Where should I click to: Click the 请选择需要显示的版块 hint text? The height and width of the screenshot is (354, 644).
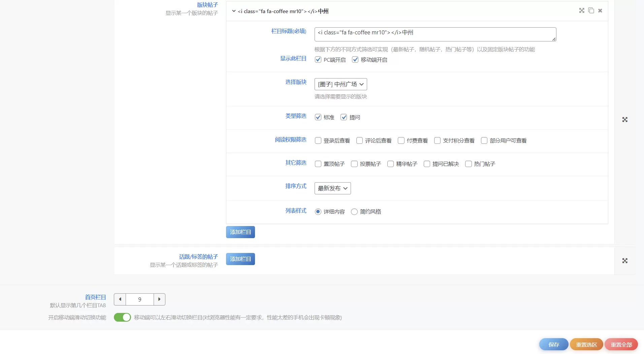341,96
